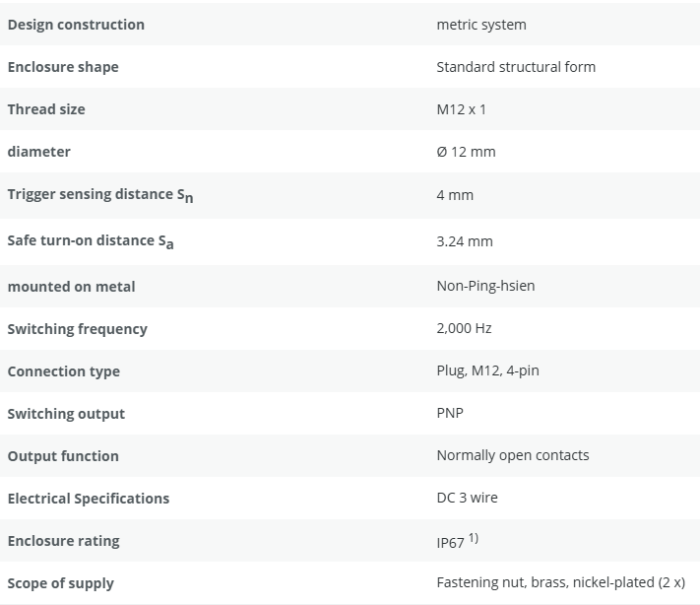Image resolution: width=700 pixels, height=605 pixels.
Task: Click Standard structural form value
Action: click(516, 67)
